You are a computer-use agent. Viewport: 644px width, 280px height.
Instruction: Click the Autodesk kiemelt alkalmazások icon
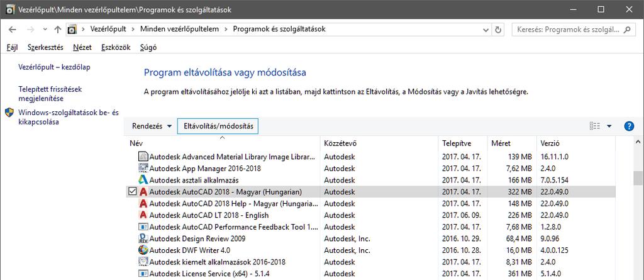click(143, 262)
